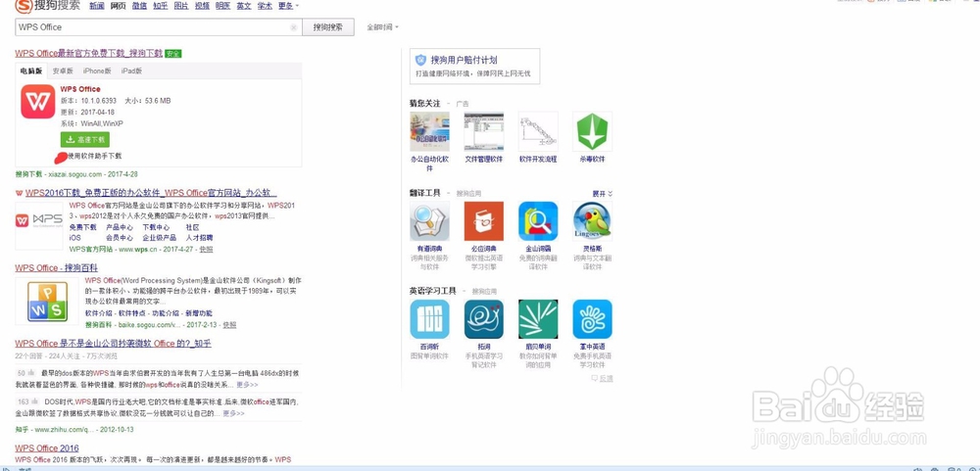This screenshot has height=471, width=980.
Task: Go to the 微信 search category
Action: pos(139,6)
